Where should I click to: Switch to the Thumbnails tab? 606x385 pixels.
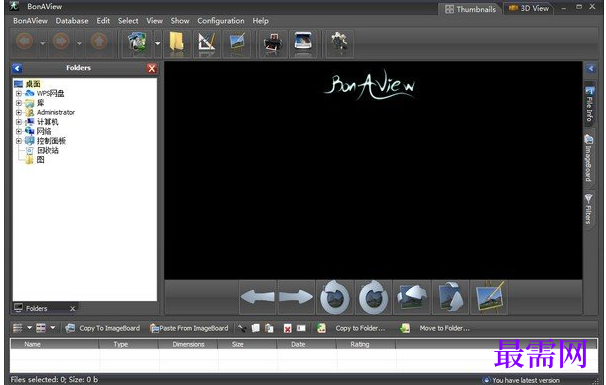(470, 9)
